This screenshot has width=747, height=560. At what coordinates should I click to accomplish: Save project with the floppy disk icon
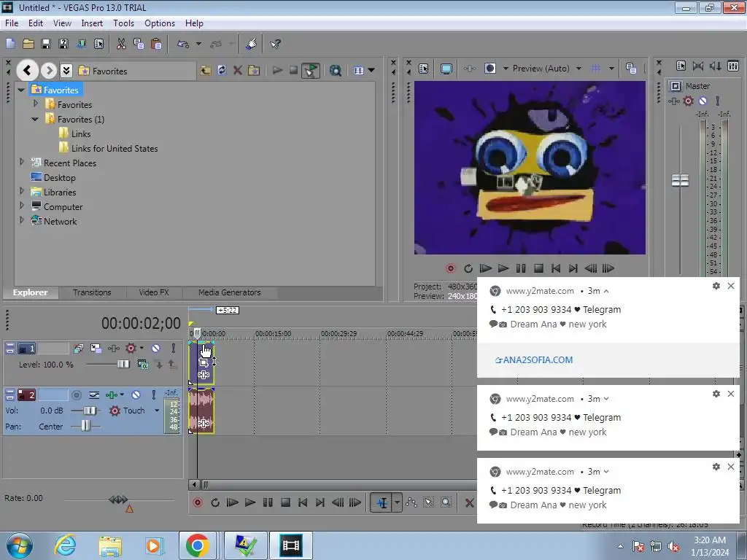46,44
